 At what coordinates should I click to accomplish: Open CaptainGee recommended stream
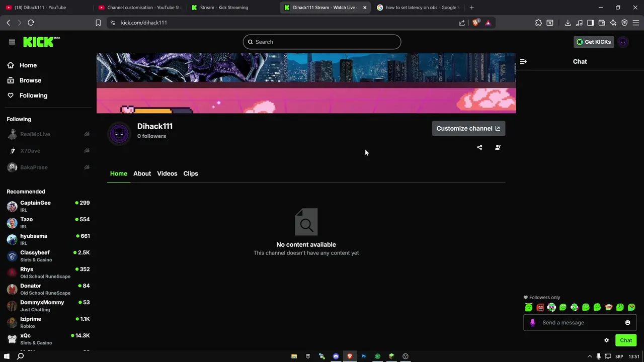pyautogui.click(x=48, y=206)
